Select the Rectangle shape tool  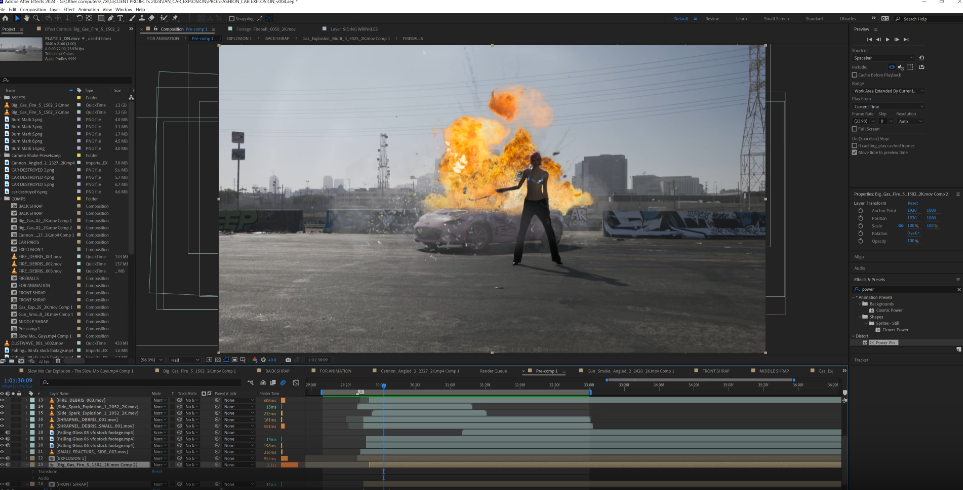pyautogui.click(x=101, y=18)
